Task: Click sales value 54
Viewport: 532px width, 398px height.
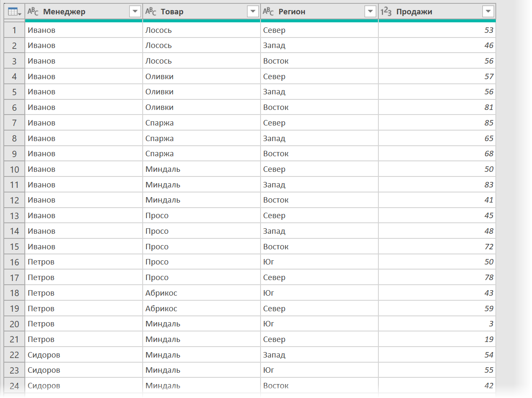Action: click(437, 355)
